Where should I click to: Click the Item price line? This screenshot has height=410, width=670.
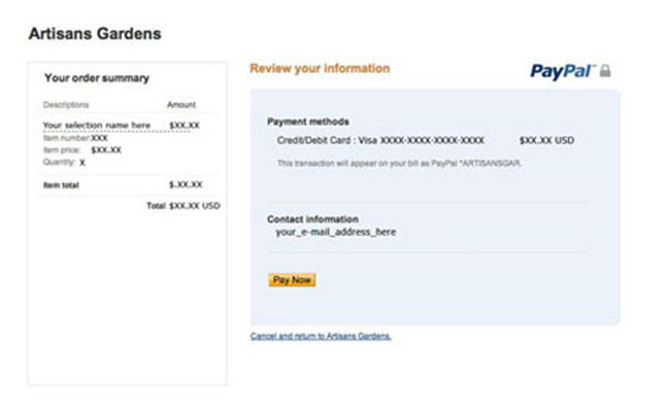(82, 150)
